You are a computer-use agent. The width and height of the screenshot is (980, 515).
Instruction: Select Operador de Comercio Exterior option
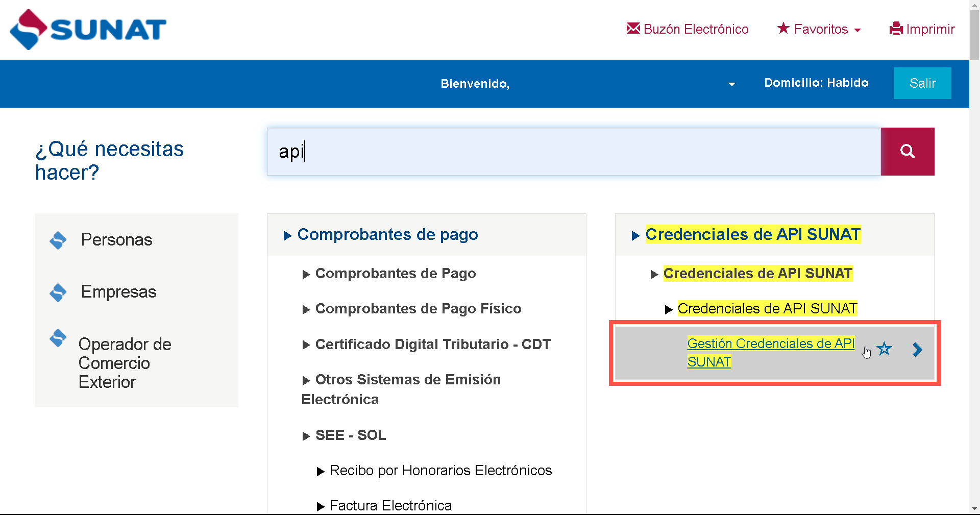pyautogui.click(x=125, y=363)
